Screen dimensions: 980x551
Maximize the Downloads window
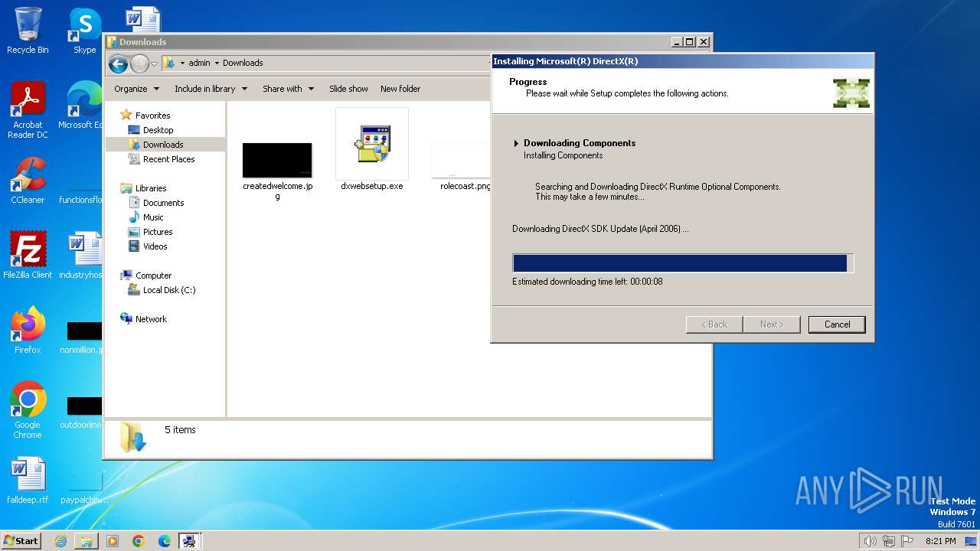pyautogui.click(x=689, y=42)
